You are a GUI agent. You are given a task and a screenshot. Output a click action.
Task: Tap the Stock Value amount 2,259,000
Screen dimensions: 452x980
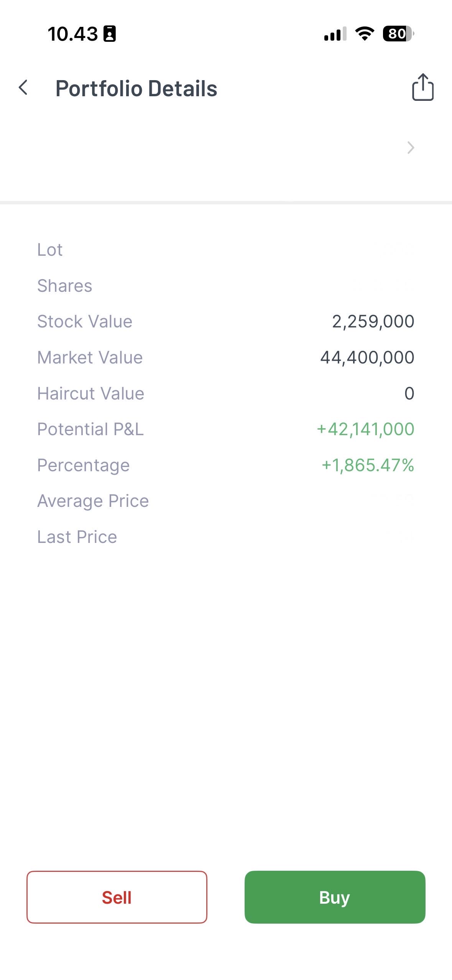(x=373, y=321)
